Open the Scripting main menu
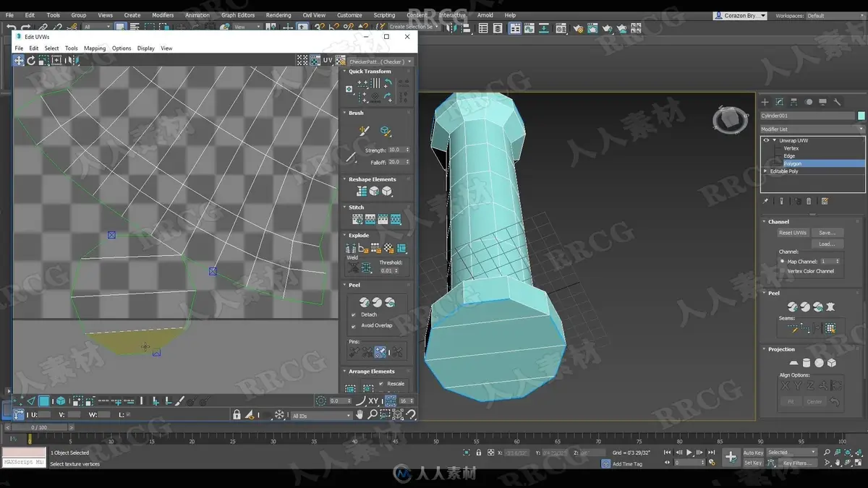This screenshot has width=868, height=488. click(x=384, y=15)
